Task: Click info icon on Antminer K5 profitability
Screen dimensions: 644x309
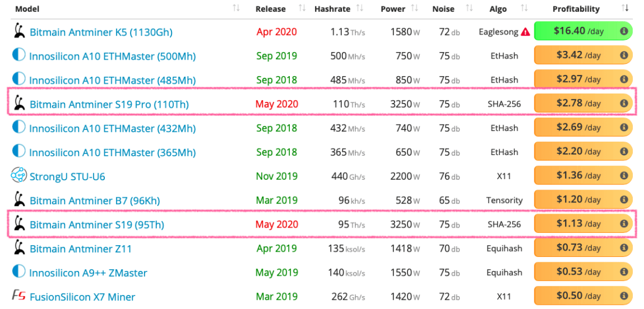Action: click(624, 31)
